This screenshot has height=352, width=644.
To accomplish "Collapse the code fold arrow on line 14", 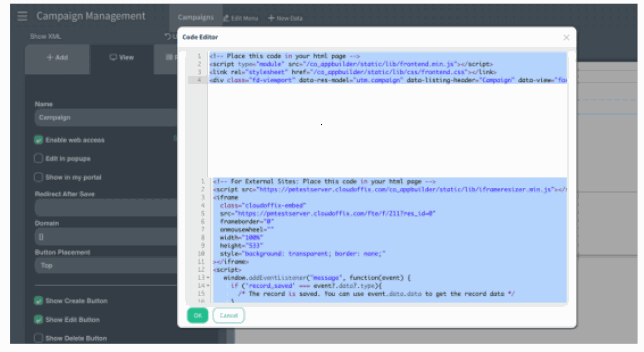I will 208,286.
